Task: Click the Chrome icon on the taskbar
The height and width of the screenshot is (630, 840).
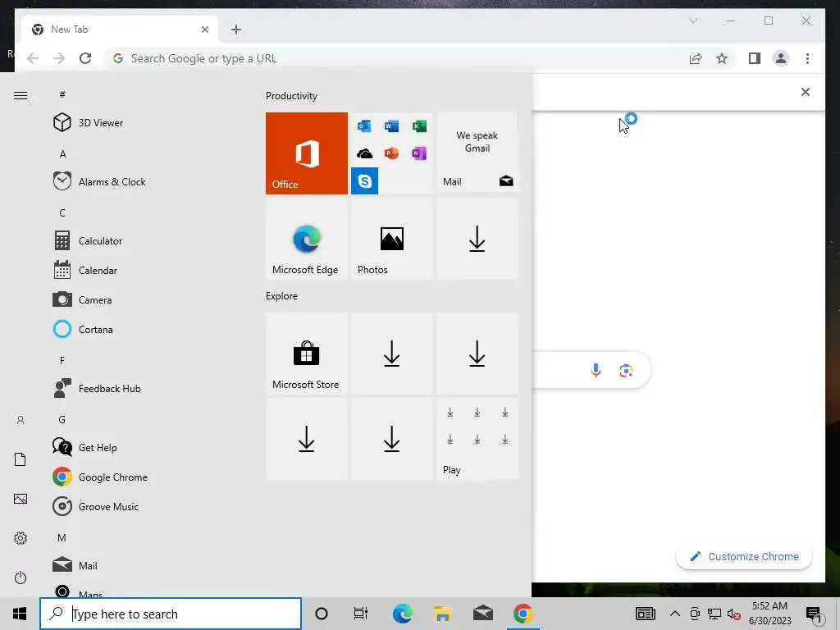Action: (523, 614)
